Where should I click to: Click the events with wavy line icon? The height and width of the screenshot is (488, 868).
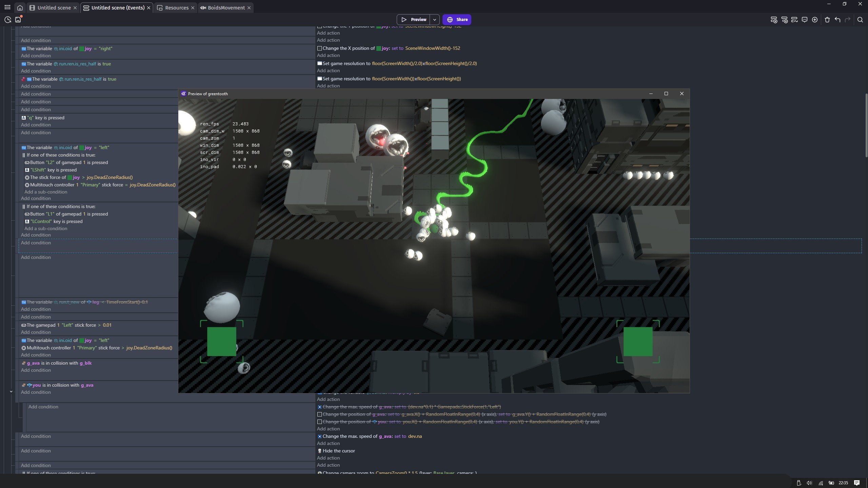pyautogui.click(x=794, y=20)
